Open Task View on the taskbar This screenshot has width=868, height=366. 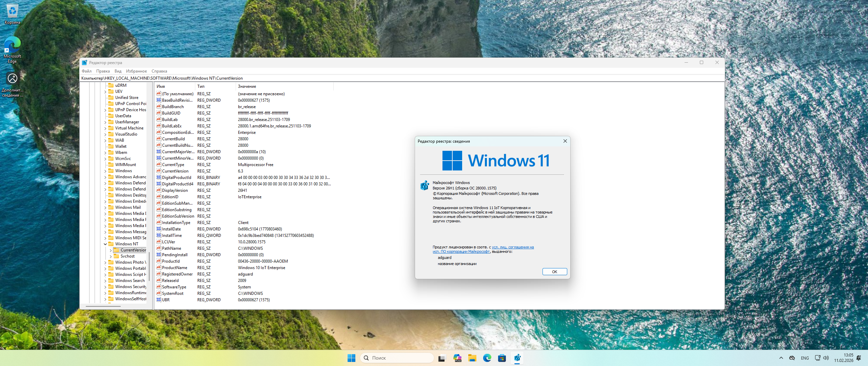[442, 358]
